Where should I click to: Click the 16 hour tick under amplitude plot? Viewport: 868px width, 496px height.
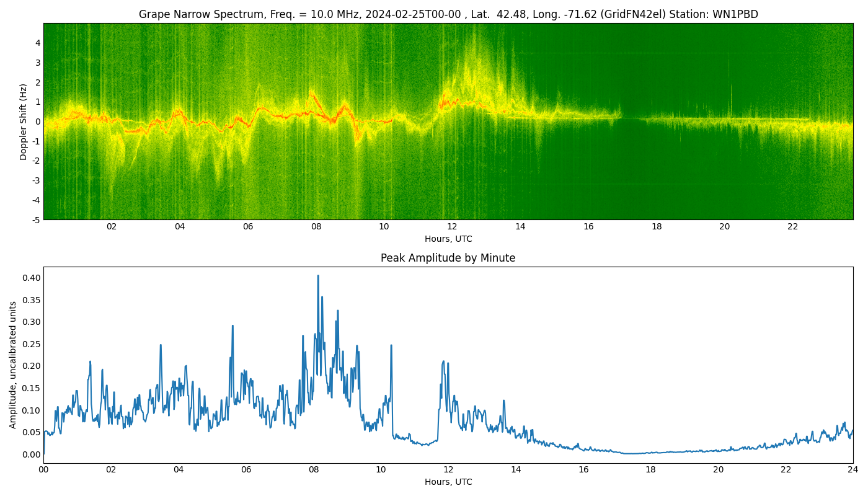click(583, 470)
